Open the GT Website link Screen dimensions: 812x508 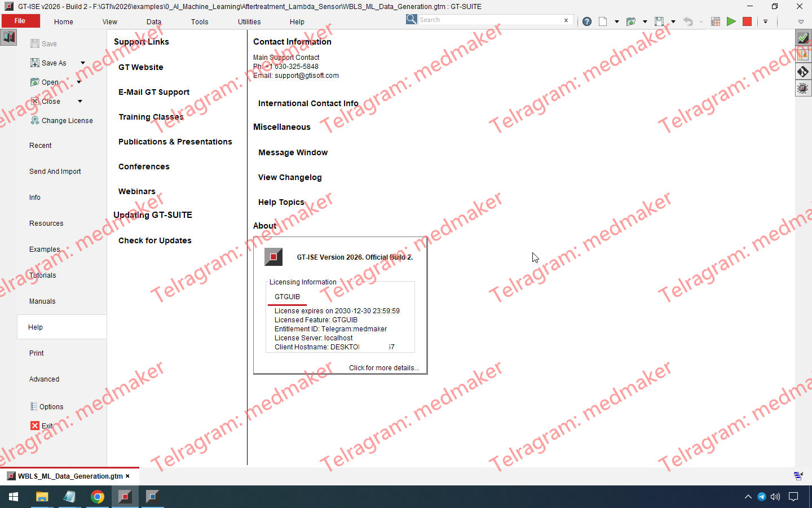point(141,67)
